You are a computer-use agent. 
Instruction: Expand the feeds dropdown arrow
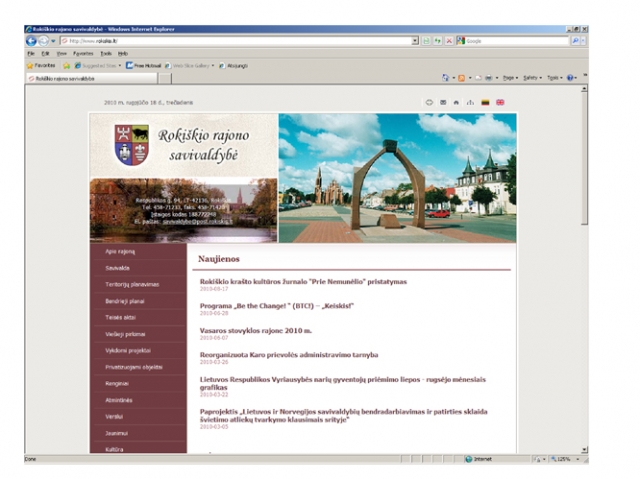470,78
